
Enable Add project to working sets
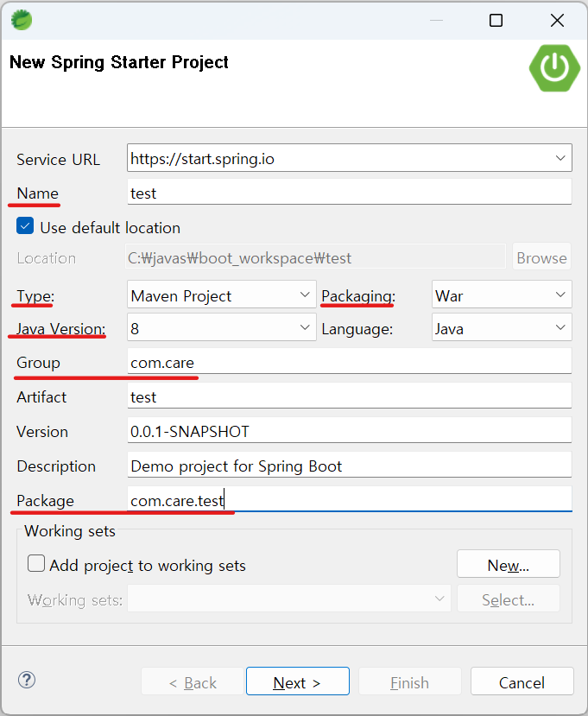pyautogui.click(x=36, y=563)
